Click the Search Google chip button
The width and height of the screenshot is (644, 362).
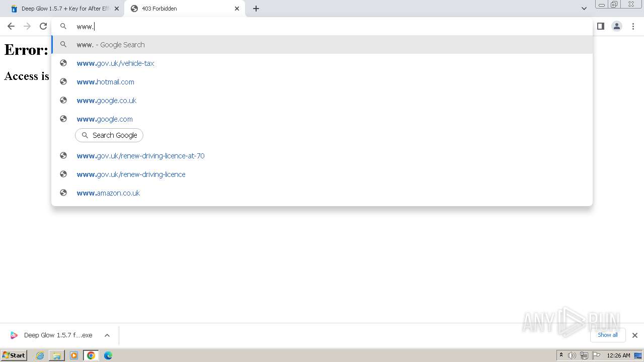[x=109, y=135]
